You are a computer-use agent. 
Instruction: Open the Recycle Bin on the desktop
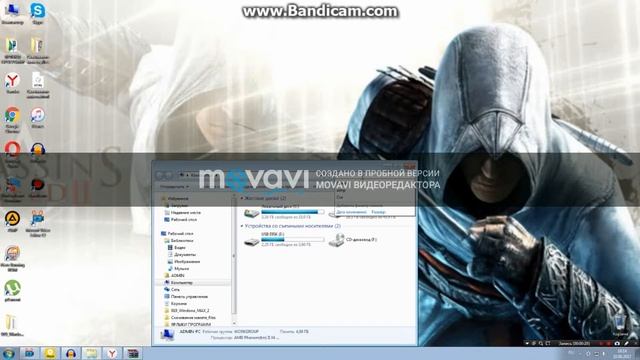coord(619,325)
